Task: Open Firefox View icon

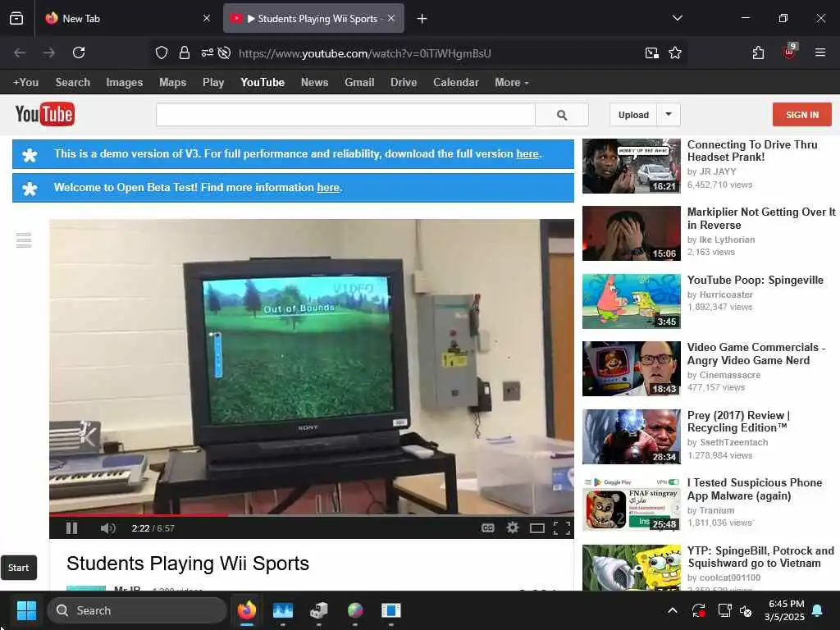Action: point(16,19)
